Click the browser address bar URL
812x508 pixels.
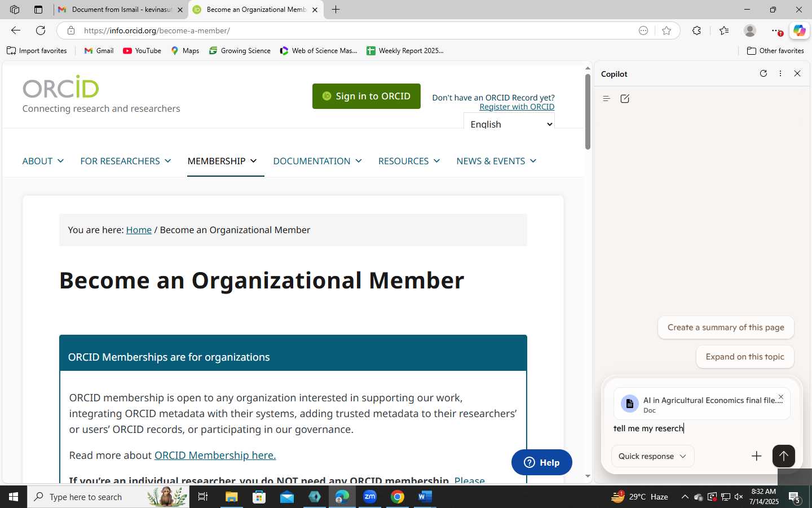tap(157, 30)
